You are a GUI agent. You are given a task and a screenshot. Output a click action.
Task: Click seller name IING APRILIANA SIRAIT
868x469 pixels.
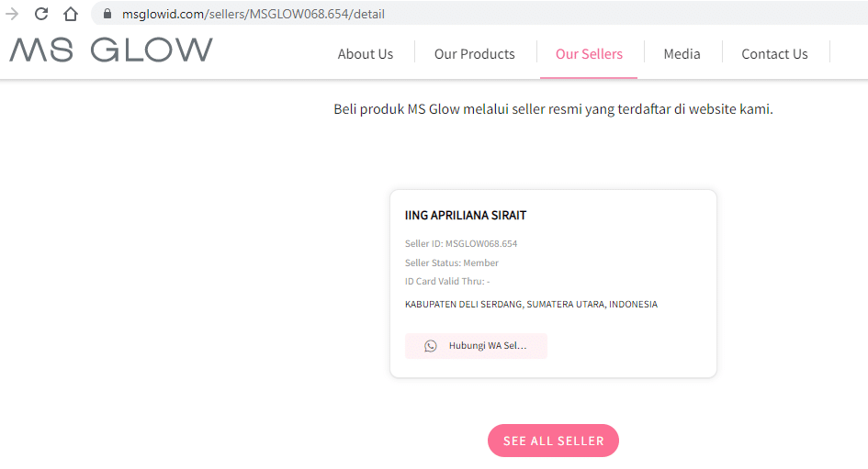pyautogui.click(x=465, y=216)
